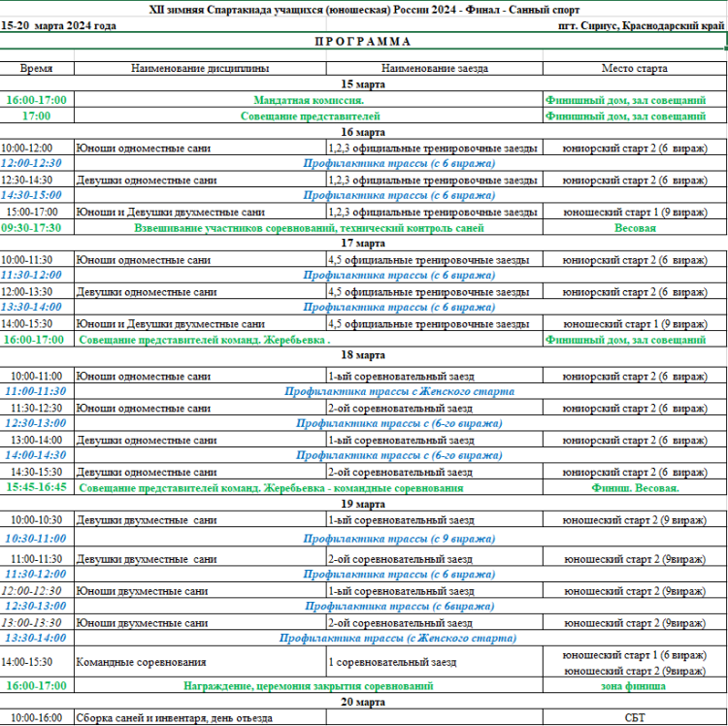
Task: Select the Награждение, церемония закрытия cell
Action: (x=309, y=685)
